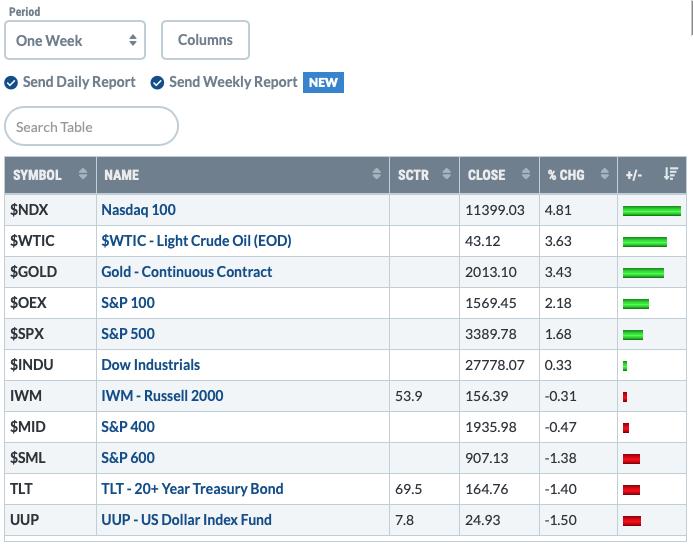The height and width of the screenshot is (547, 693).
Task: Open the S&P 600 link
Action: tap(128, 458)
